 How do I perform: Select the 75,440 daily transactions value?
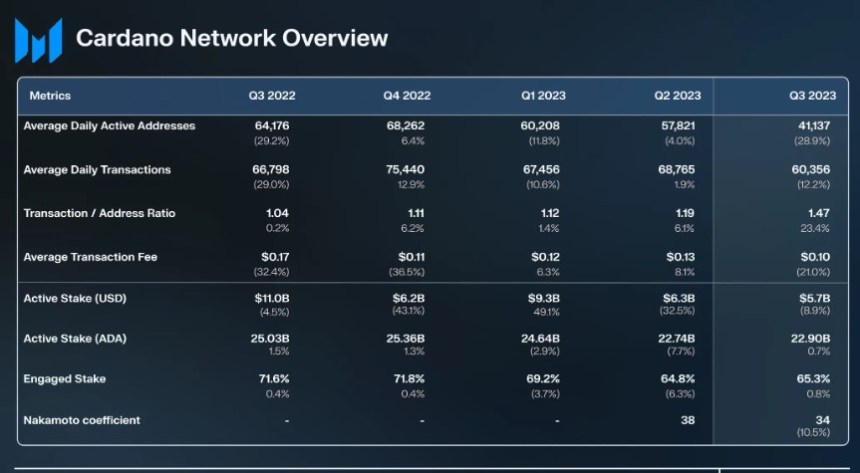pyautogui.click(x=406, y=170)
